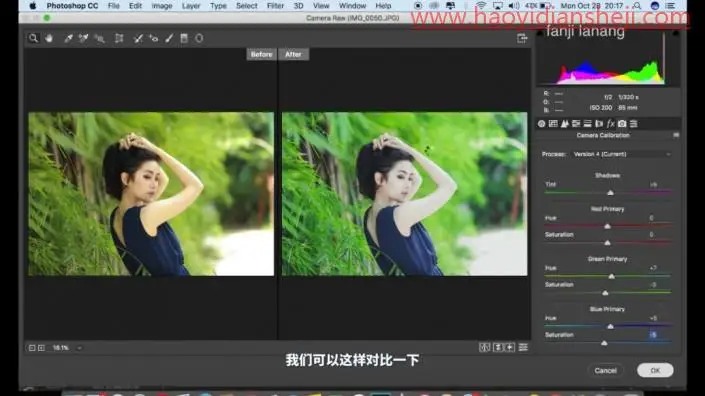Screen dimensions: 705x396
Task: Select the Adjustment Brush tool
Action: 169,38
